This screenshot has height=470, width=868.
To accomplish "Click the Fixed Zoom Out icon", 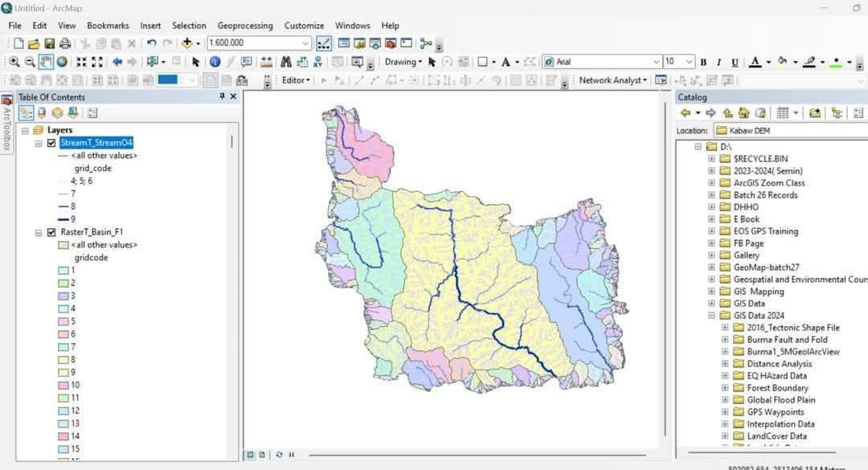I will click(97, 62).
